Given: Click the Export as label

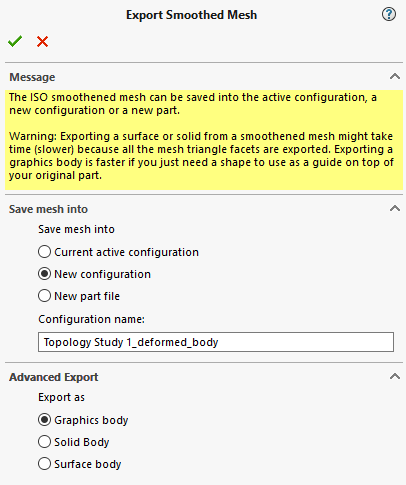Looking at the screenshot, I should pyautogui.click(x=61, y=397).
